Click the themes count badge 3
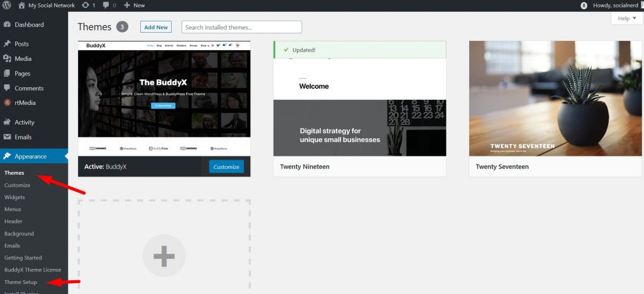 pos(122,27)
